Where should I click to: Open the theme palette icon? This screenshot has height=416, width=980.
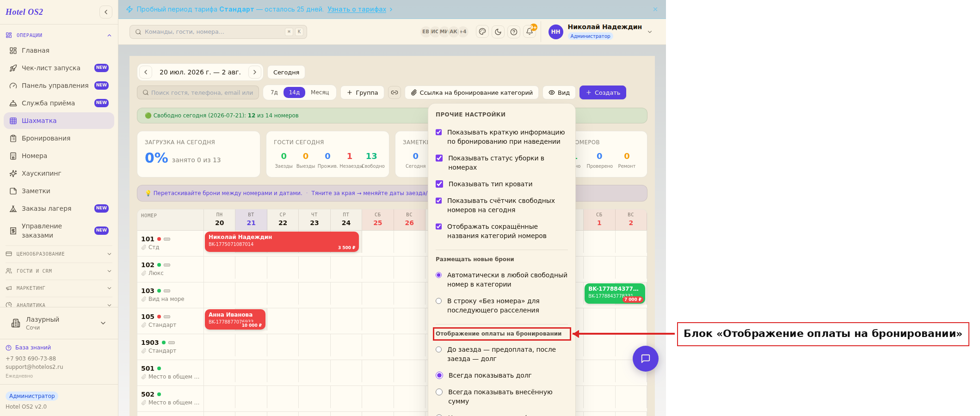pos(482,31)
